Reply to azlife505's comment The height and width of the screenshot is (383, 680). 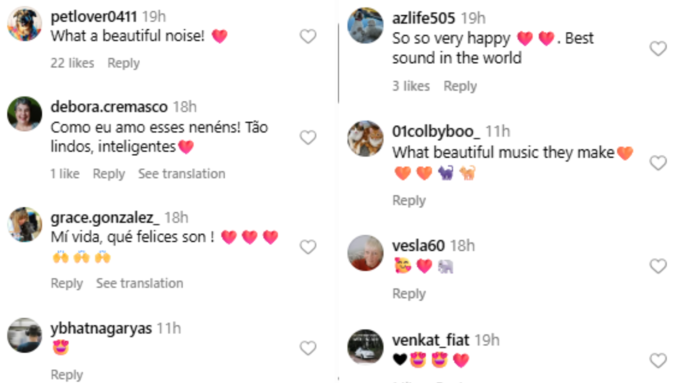460,86
